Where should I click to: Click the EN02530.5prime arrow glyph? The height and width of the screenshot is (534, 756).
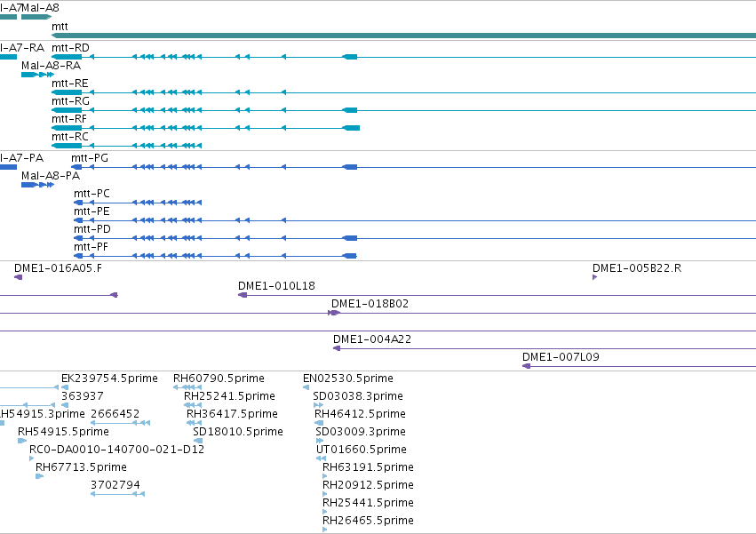[306, 387]
